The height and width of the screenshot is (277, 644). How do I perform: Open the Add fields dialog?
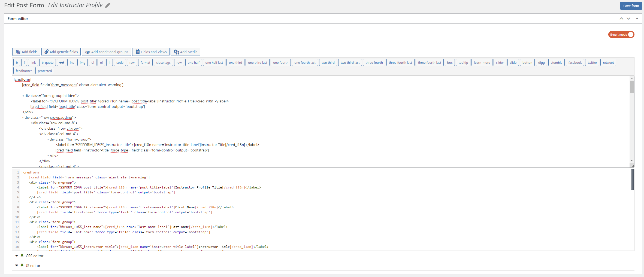[26, 52]
